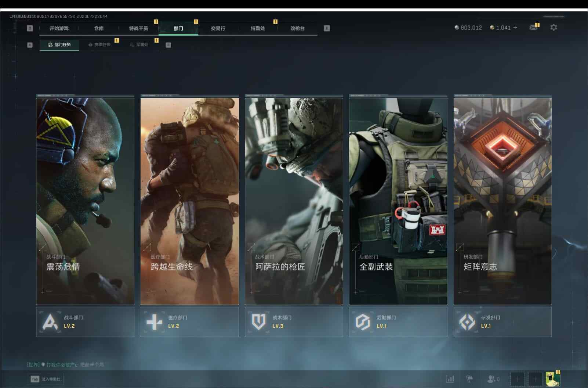Image resolution: width=588 pixels, height=388 pixels.
Task: Click the silver balance 803,012
Action: [471, 28]
